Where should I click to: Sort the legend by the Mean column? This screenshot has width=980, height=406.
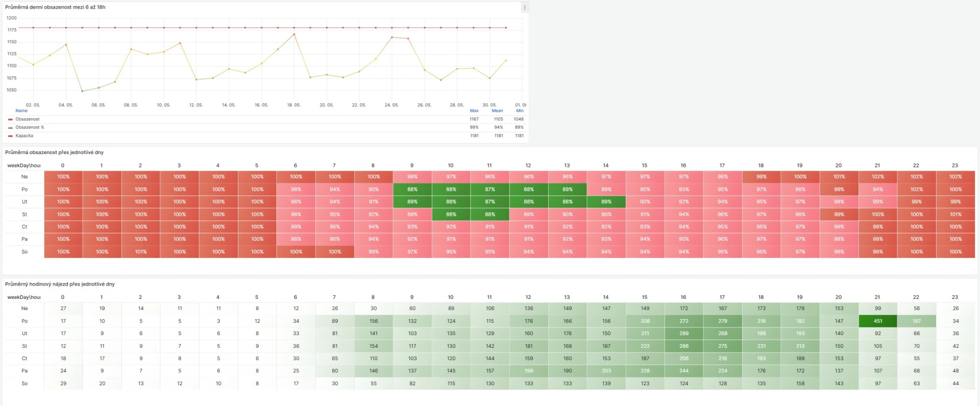click(x=497, y=111)
